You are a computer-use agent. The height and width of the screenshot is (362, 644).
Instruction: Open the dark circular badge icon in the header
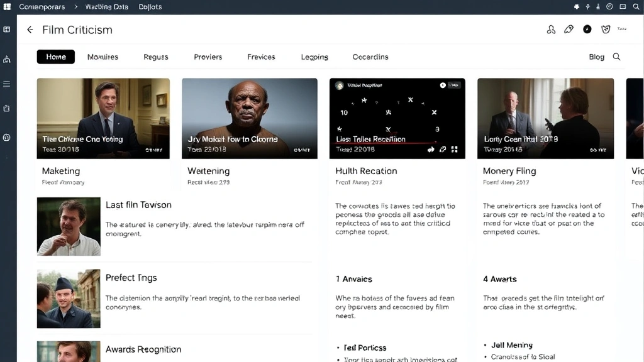coord(587,29)
